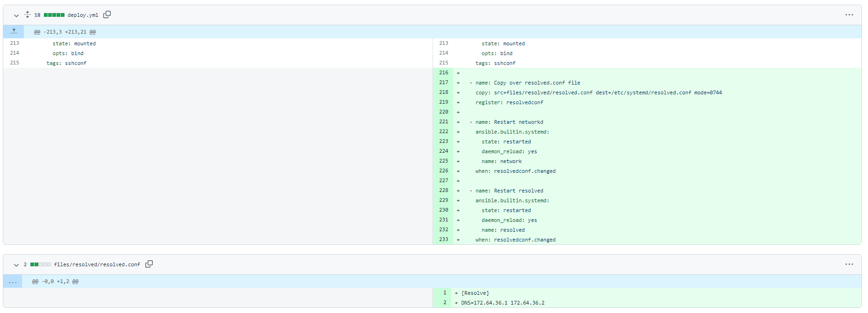Copy the files/resolved/resolved.conf path
The width and height of the screenshot is (868, 313).
tap(149, 264)
